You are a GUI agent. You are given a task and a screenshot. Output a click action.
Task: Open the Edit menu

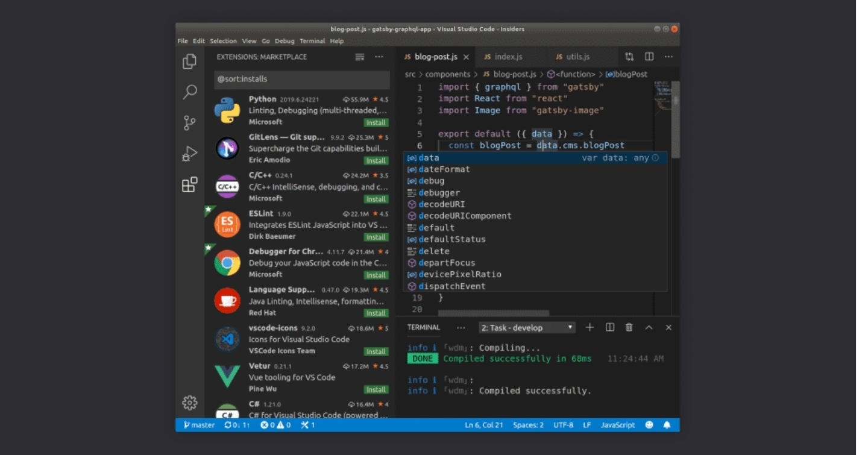(x=199, y=41)
